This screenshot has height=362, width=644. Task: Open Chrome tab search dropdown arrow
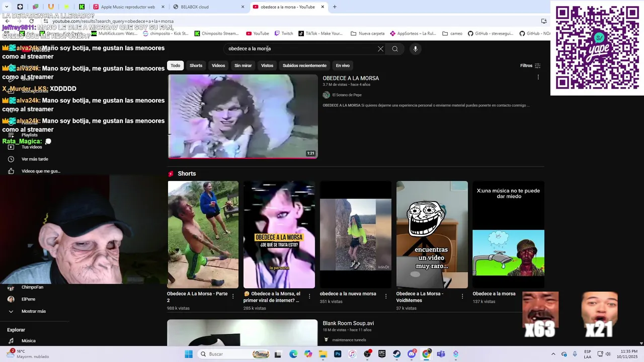point(6,7)
